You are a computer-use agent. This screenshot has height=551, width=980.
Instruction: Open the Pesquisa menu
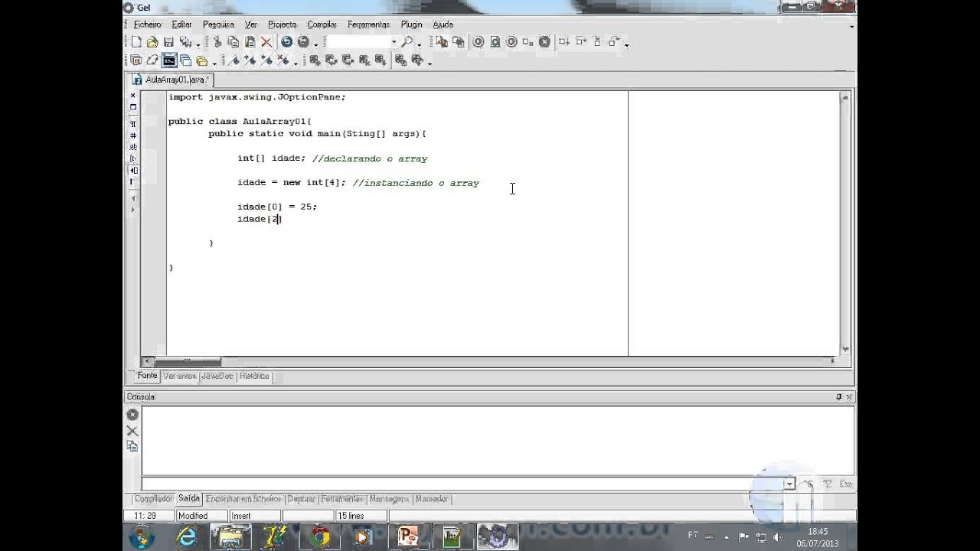tap(218, 24)
